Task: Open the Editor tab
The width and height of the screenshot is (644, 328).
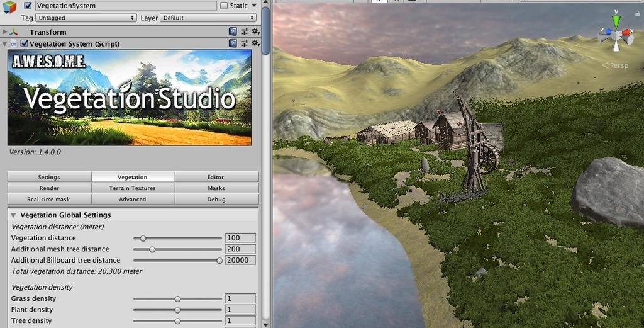Action: pyautogui.click(x=216, y=177)
